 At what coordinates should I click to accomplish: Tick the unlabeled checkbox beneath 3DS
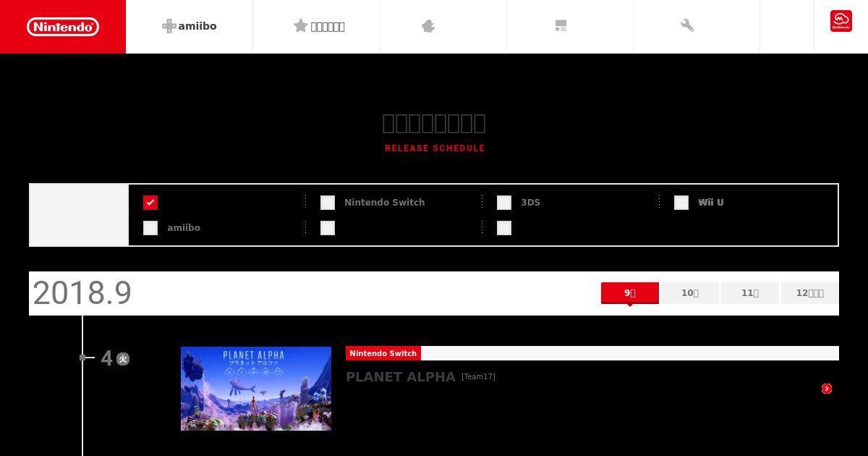[x=504, y=228]
